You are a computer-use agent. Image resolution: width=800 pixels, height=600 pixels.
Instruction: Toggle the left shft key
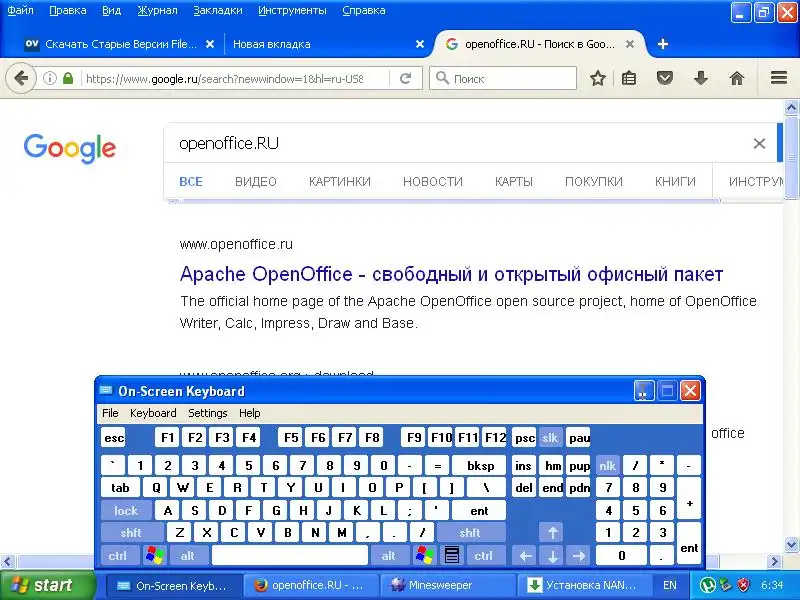pos(131,533)
